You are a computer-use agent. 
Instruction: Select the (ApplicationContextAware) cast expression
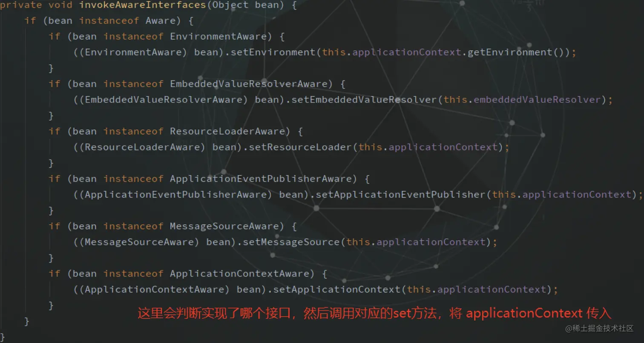(x=155, y=289)
